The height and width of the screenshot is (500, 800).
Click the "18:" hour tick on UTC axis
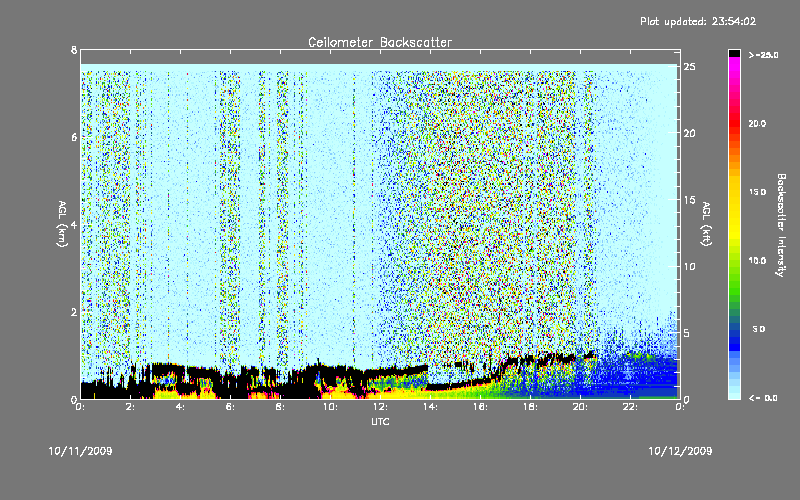coord(530,407)
